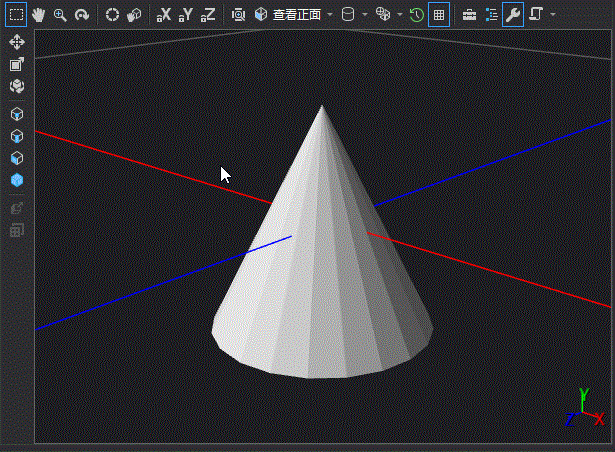Toggle the grid display button
Screen dimensions: 615x452
[x=439, y=15]
